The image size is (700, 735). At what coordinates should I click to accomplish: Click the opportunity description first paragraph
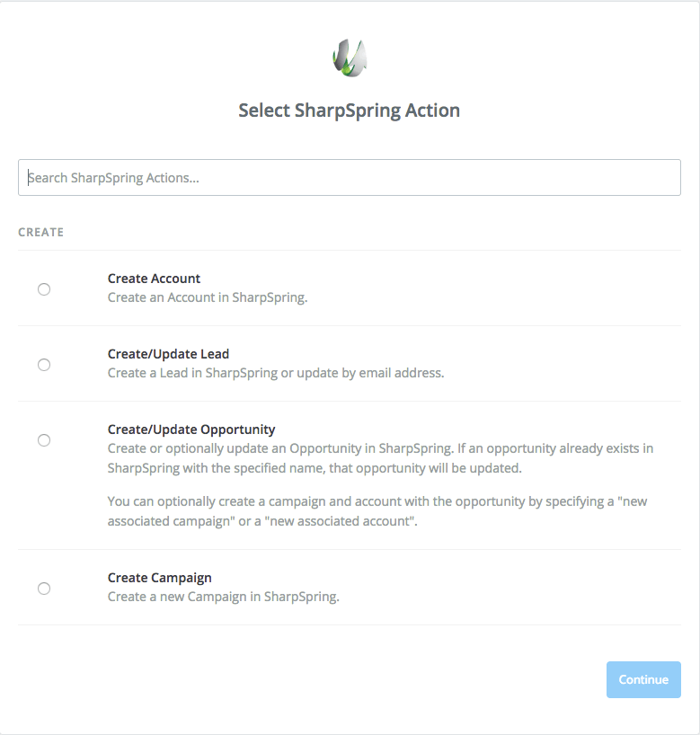click(x=380, y=458)
